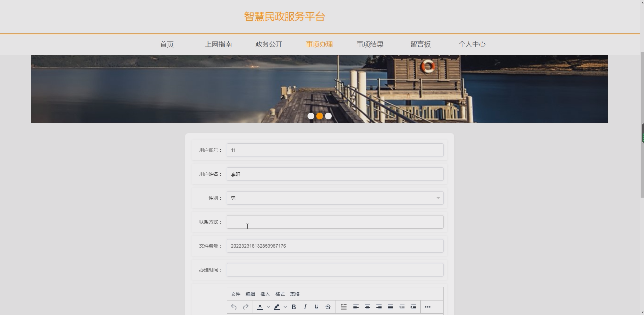
Task: Click the 智慧民政服务平台 site title
Action: 285,17
